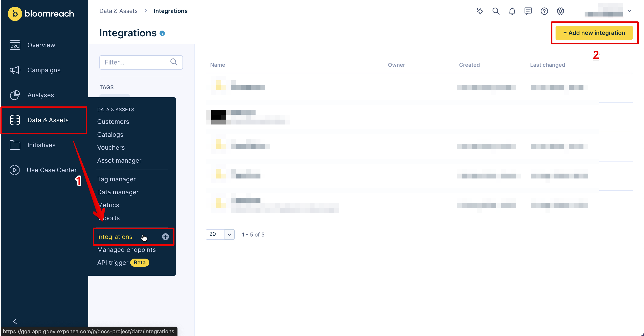This screenshot has height=336, width=644.
Task: Open the chat messages icon
Action: [528, 11]
